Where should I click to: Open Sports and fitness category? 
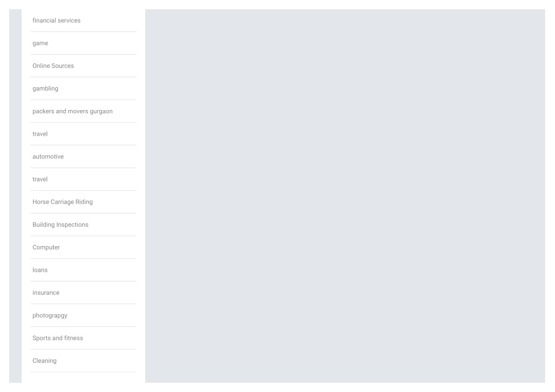point(57,338)
